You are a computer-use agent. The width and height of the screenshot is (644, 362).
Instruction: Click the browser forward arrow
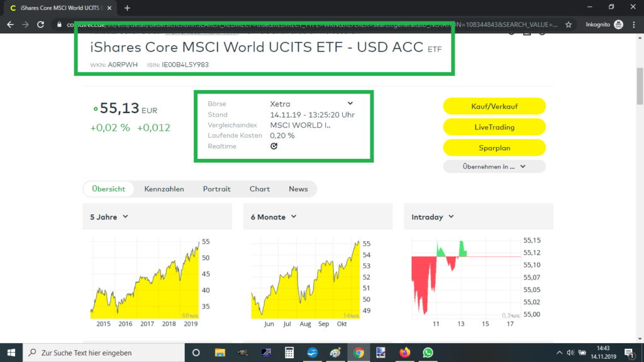[25, 25]
